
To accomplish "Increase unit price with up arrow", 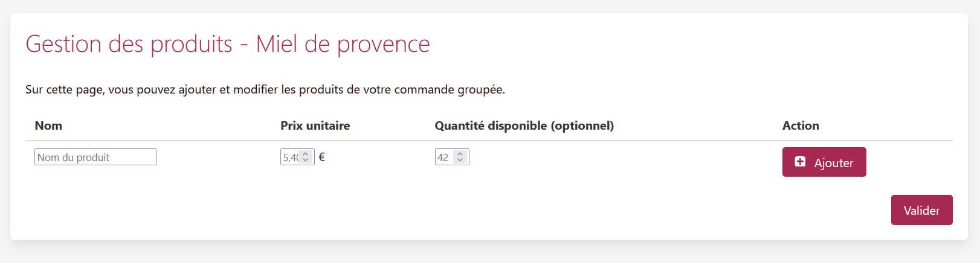I will point(306,154).
